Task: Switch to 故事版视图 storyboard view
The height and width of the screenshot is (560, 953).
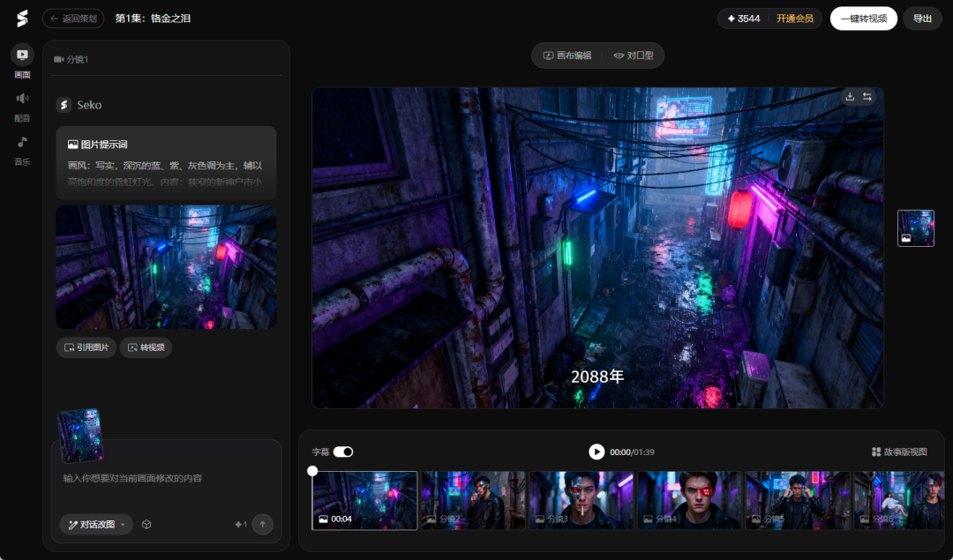Action: (899, 452)
